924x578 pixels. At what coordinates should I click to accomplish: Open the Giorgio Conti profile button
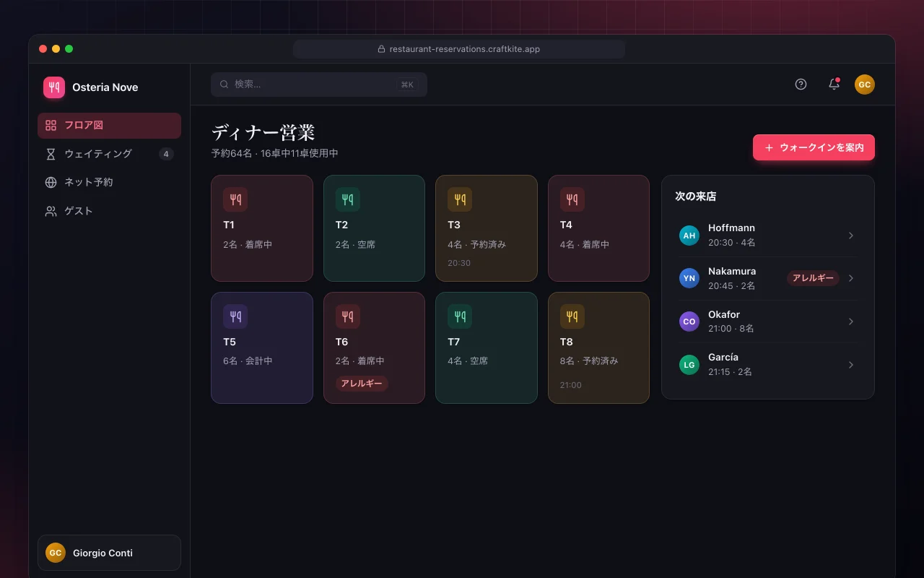point(109,553)
